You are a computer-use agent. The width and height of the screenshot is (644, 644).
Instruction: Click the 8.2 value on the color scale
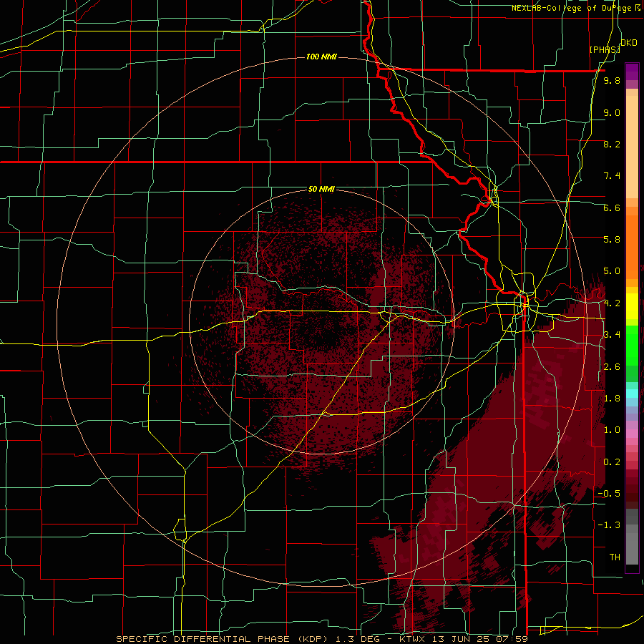[612, 144]
